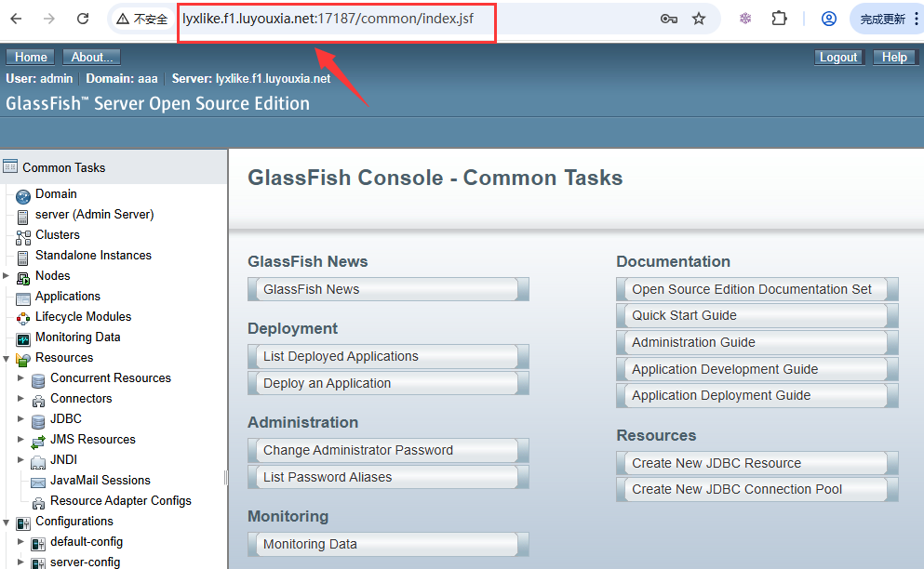Click the Monitoring Data task button
The width and height of the screenshot is (924, 569).
[388, 544]
